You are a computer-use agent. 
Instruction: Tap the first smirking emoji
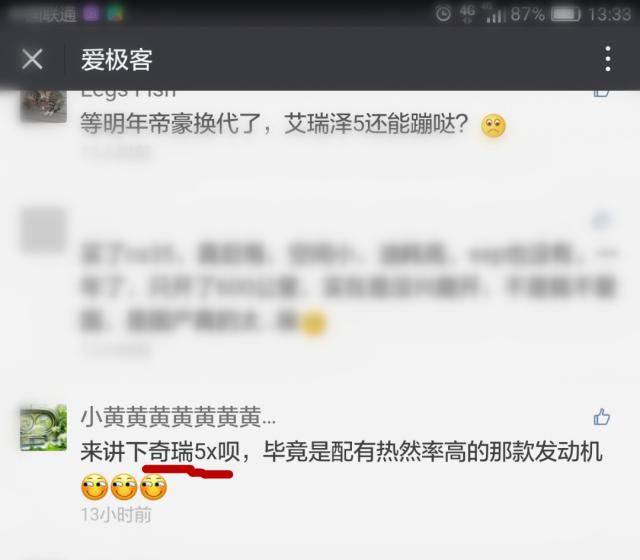95,487
